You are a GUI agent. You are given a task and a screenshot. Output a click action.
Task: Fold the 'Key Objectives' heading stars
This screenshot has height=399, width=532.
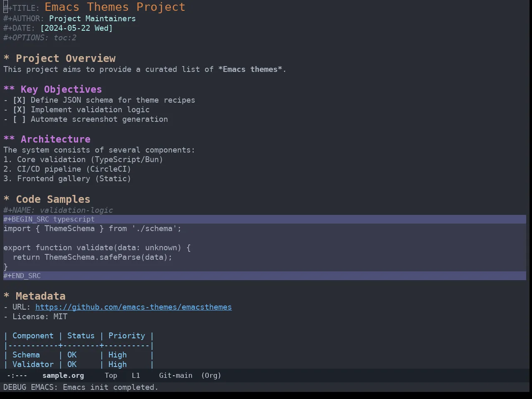point(9,89)
